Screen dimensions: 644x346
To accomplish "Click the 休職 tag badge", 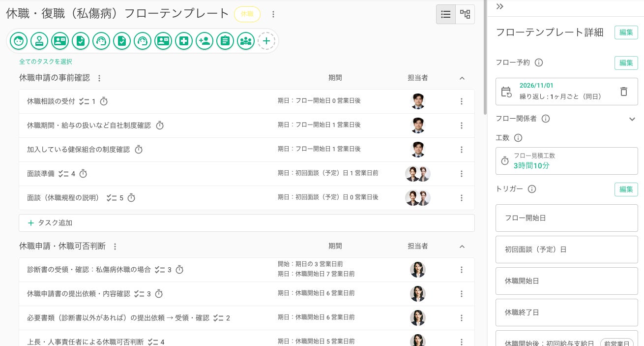I will point(247,14).
